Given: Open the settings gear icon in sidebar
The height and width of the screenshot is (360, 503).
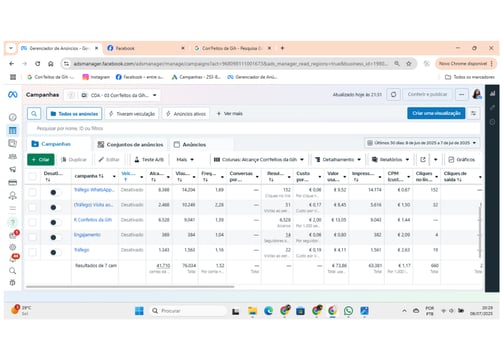Looking at the screenshot, I should [x=13, y=247].
